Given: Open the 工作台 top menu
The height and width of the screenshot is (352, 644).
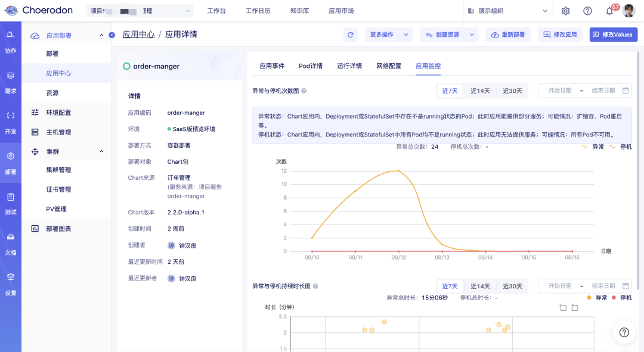Looking at the screenshot, I should pos(216,11).
